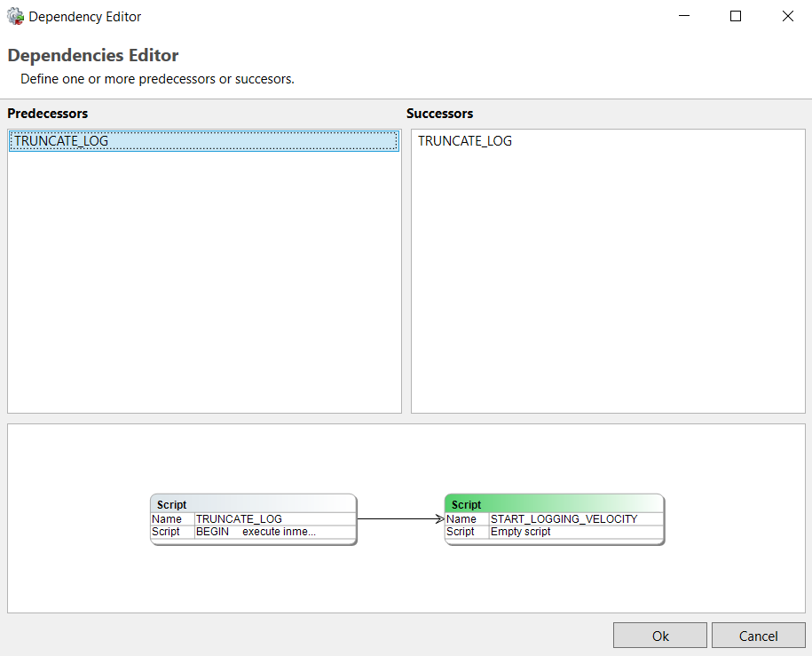Click the gray Script header of TRUNCATE_LOG node
The image size is (812, 656).
pyautogui.click(x=253, y=504)
